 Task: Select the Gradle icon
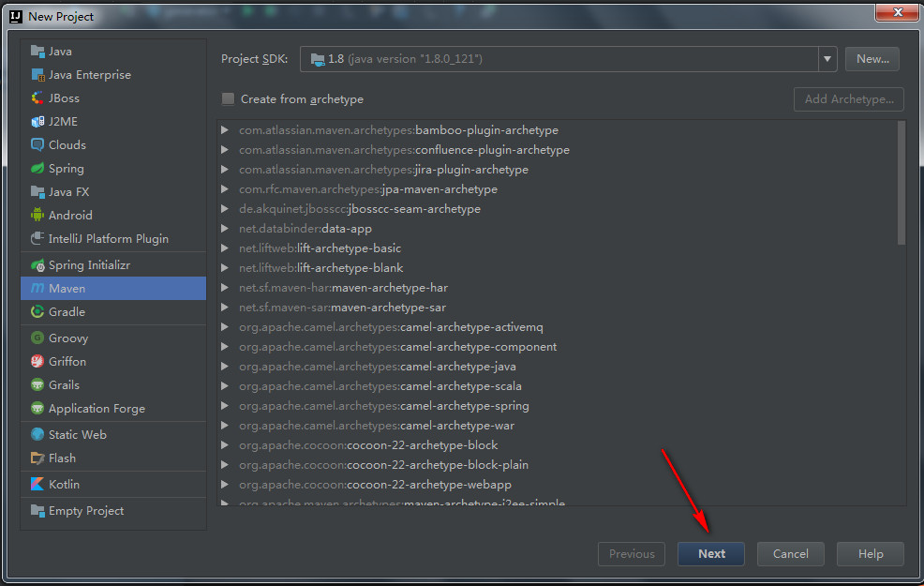[37, 311]
